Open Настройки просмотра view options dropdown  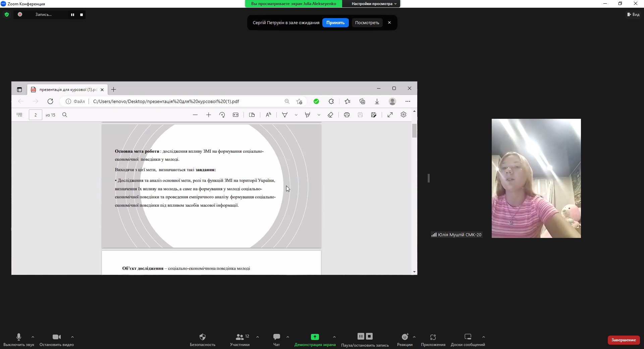374,4
